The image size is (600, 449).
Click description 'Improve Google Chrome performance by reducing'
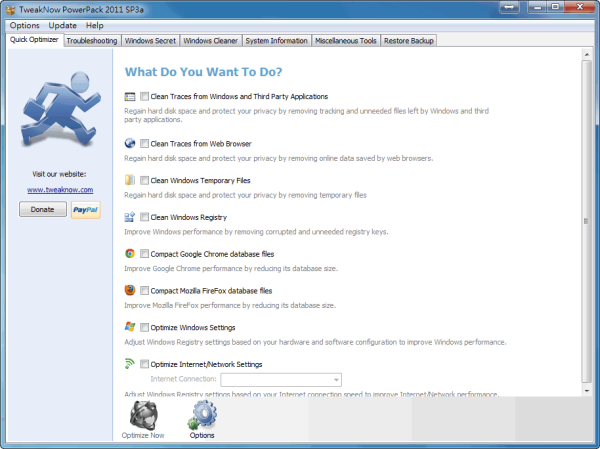coord(231,269)
